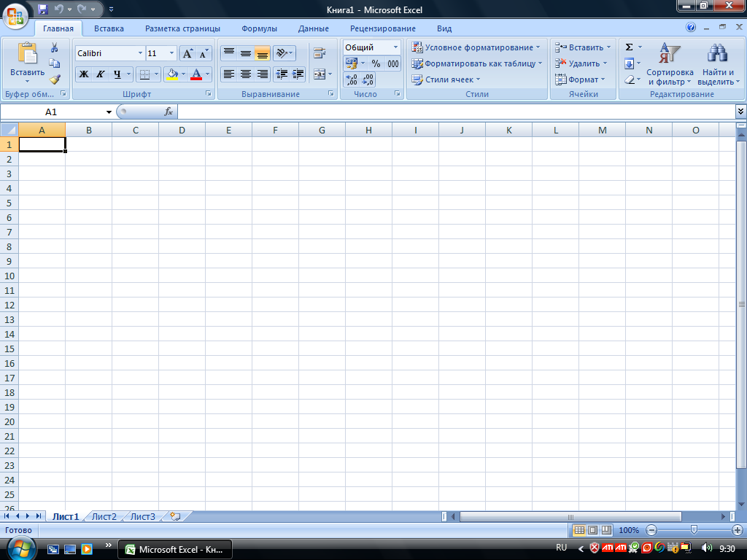Image resolution: width=747 pixels, height=560 pixels.
Task: Open the Calibri font name dropdown
Action: click(x=140, y=52)
